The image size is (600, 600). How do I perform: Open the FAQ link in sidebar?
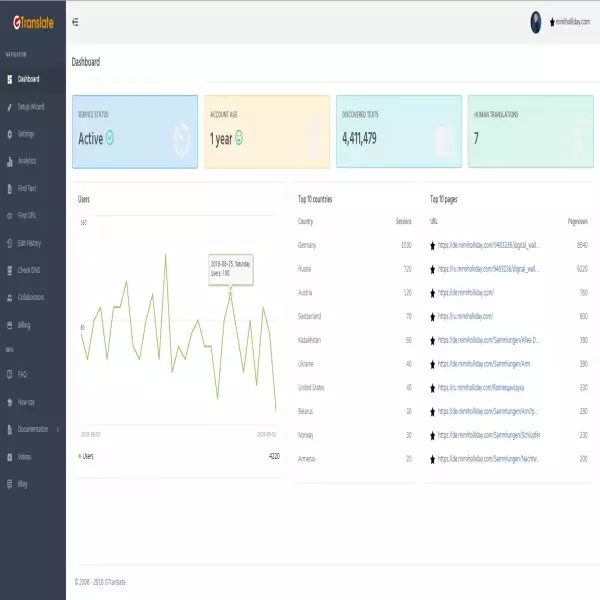[22, 374]
